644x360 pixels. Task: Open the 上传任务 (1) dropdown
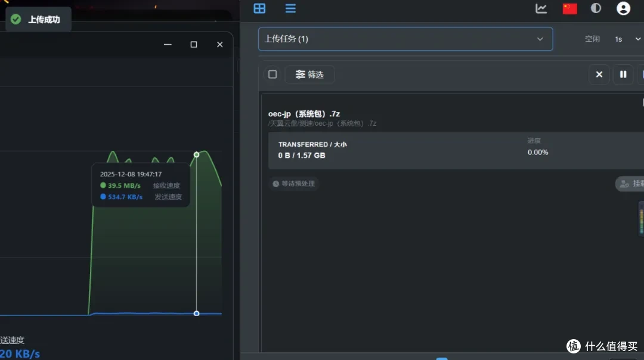(x=405, y=39)
